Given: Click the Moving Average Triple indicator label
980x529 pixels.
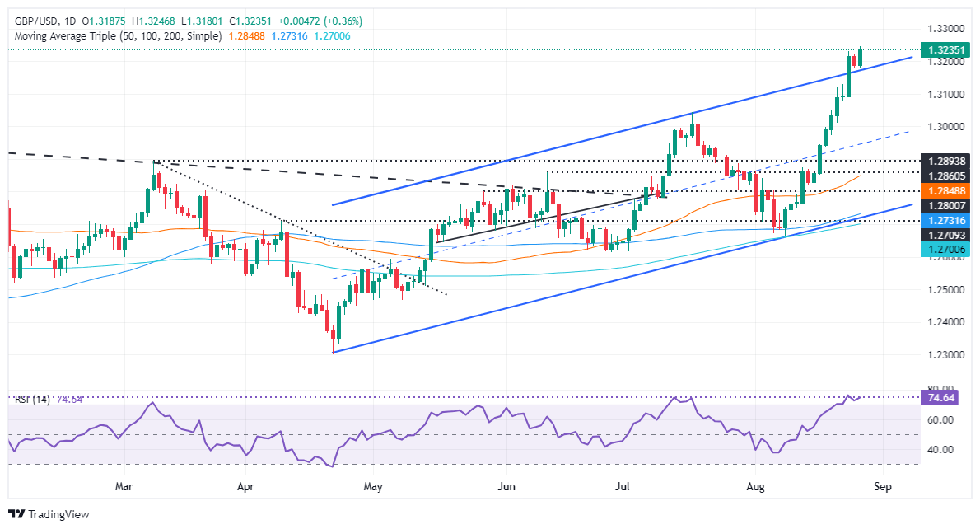Looking at the screenshot, I should [x=118, y=36].
